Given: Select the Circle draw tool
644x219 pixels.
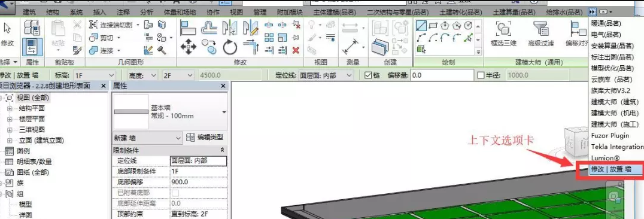Looking at the screenshot, I should [x=467, y=26].
